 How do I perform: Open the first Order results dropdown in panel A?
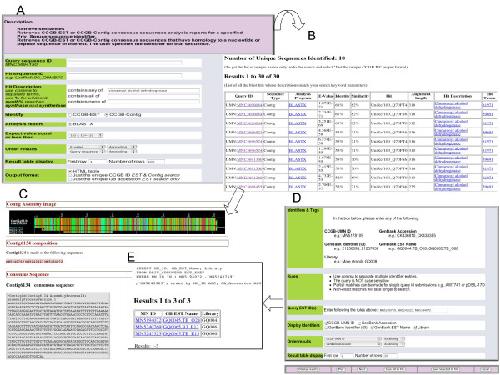click(x=87, y=147)
